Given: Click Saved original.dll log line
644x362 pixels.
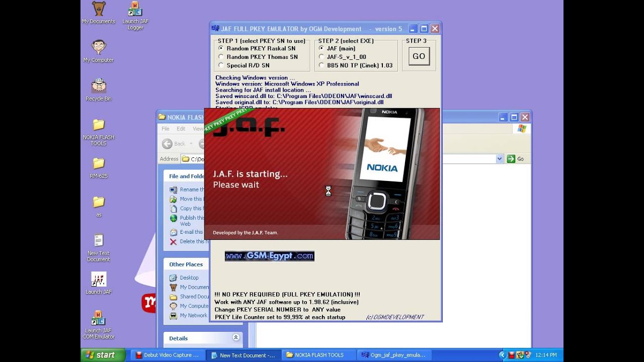Looking at the screenshot, I should point(299,102).
